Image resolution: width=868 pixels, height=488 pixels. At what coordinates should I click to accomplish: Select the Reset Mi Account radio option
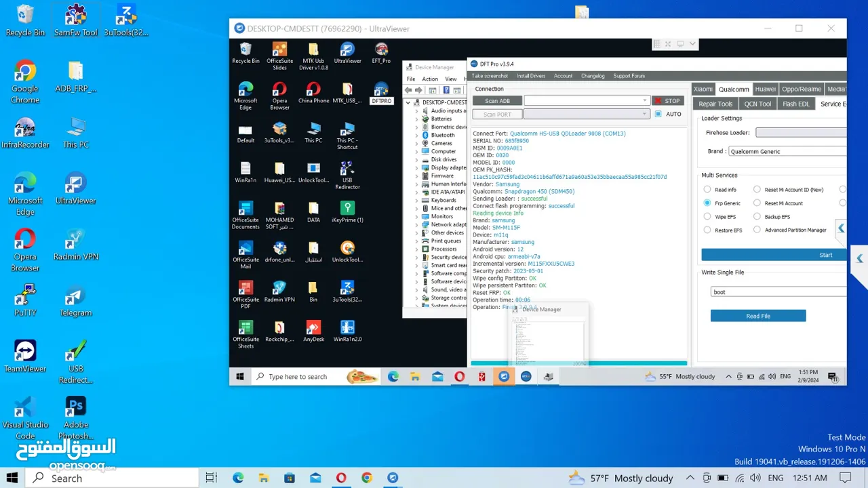coord(757,203)
